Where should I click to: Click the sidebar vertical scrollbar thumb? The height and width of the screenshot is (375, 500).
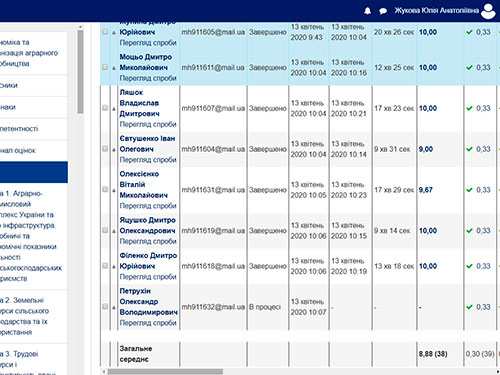(80, 72)
